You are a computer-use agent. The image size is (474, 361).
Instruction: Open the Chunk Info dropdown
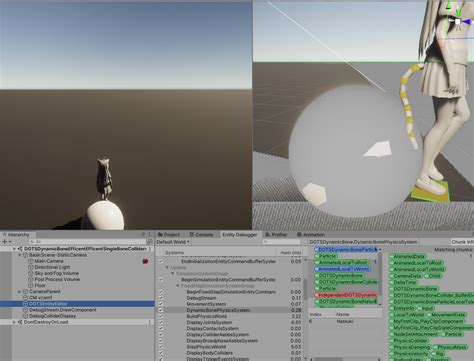(462, 242)
